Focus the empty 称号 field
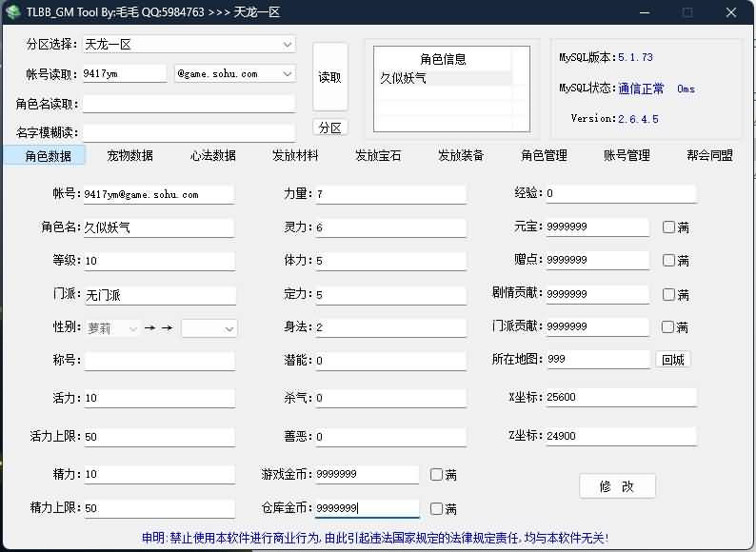 coord(160,361)
